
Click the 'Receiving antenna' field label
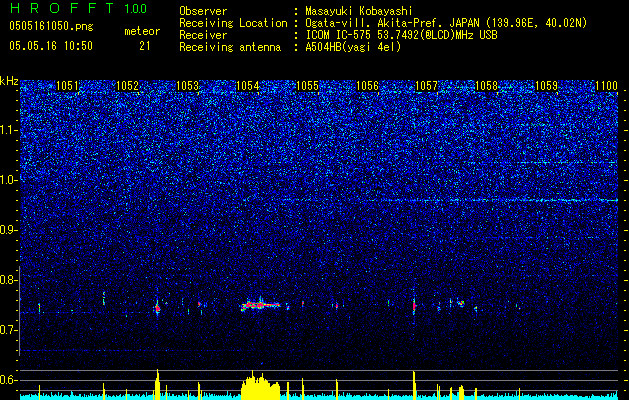(230, 47)
